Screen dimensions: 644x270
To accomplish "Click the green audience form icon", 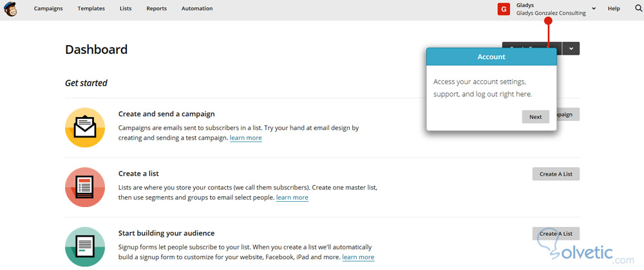I will point(85,246).
